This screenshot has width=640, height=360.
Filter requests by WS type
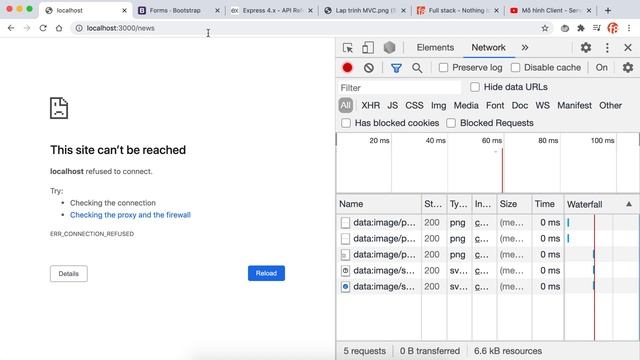[x=542, y=105]
